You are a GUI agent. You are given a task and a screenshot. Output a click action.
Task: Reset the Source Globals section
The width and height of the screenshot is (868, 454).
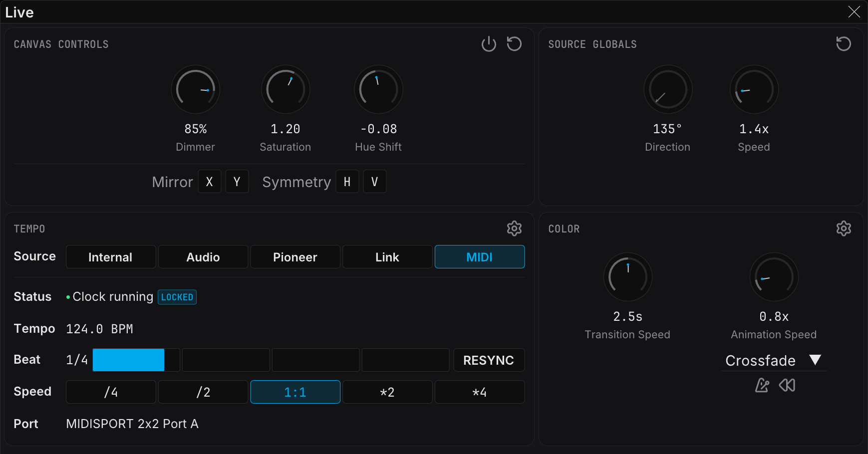click(x=844, y=44)
